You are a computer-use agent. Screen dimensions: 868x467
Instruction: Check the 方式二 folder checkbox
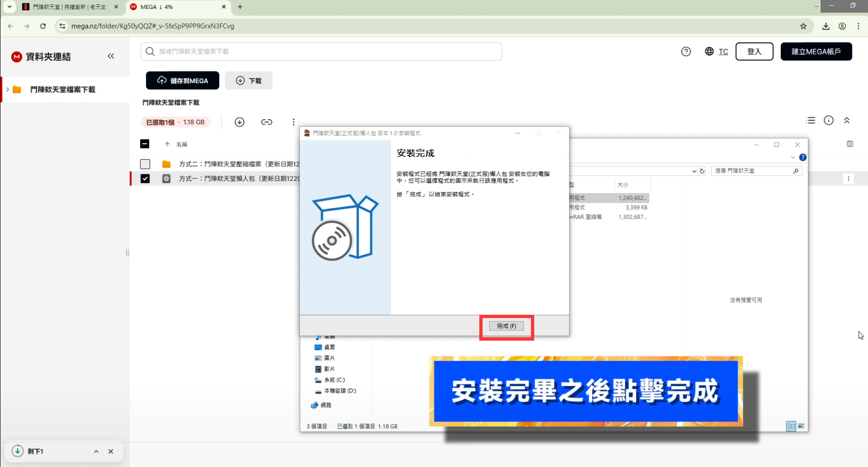tap(145, 164)
